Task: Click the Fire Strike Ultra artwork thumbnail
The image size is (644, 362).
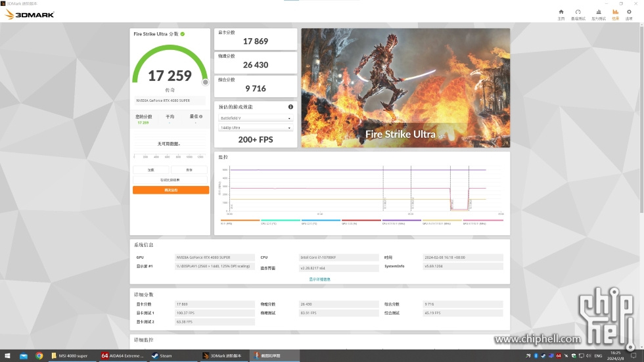Action: (406, 88)
